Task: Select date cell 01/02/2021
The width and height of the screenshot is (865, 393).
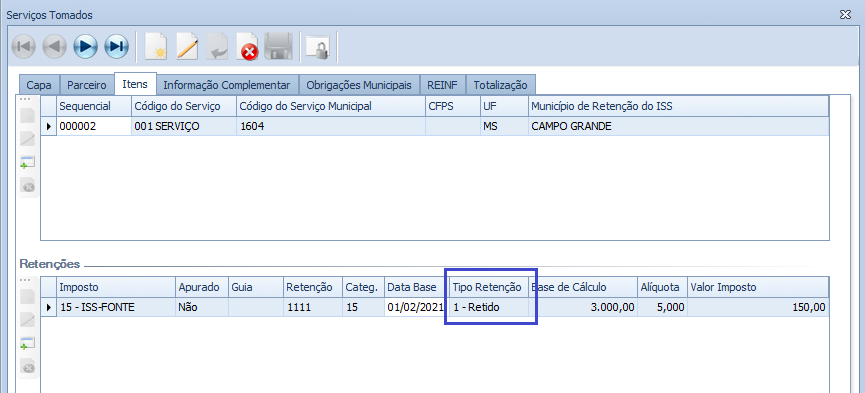Action: (x=416, y=307)
